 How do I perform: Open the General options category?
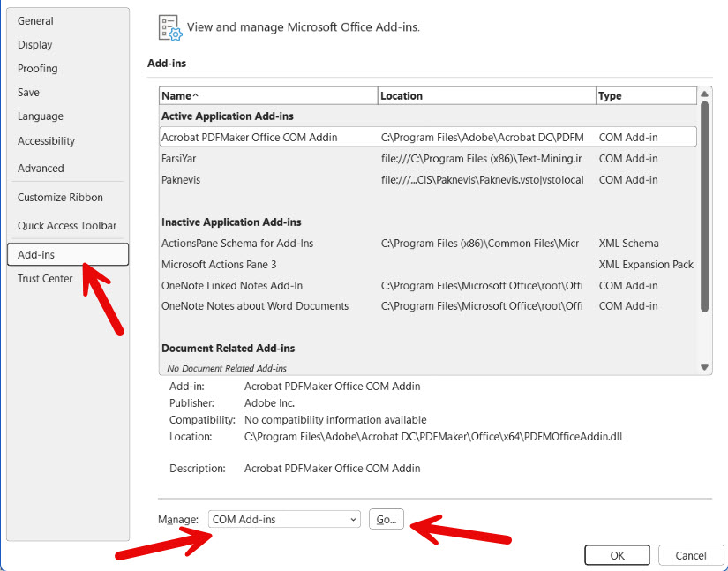(35, 20)
